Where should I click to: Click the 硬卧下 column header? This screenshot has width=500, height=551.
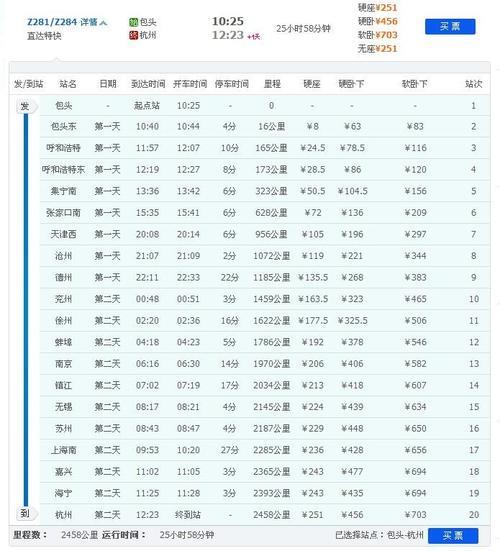(351, 84)
